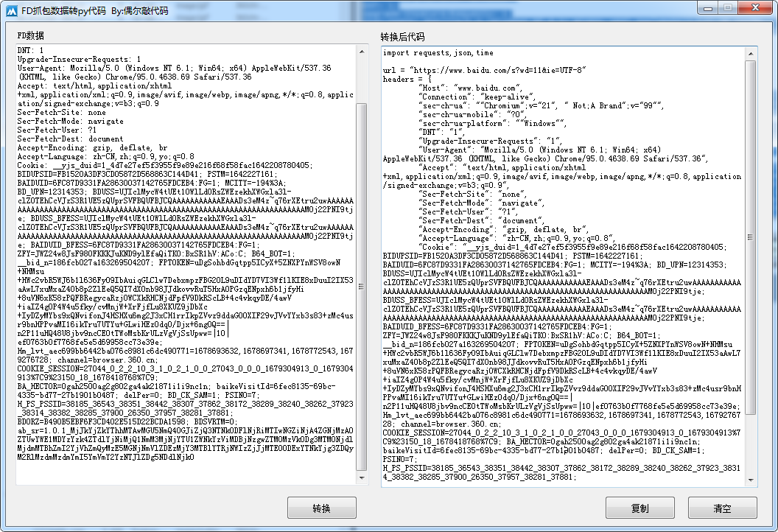This screenshot has height=532, width=778.
Task: Click up arrow of FD数据 scrollbar
Action: point(362,52)
